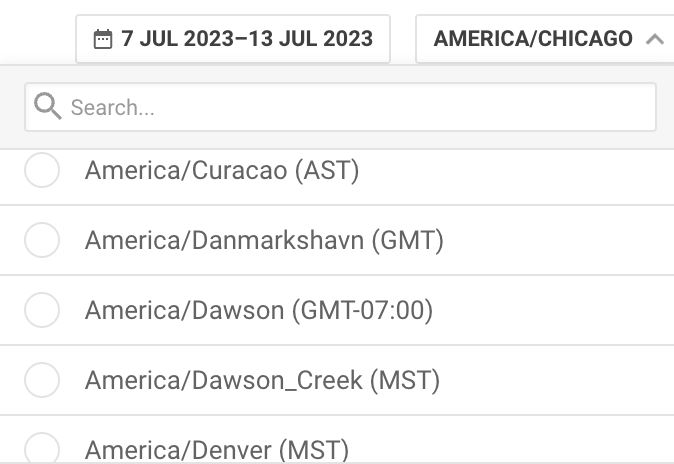Open the AMERICA/CHICAGO timezone dropdown

point(545,39)
